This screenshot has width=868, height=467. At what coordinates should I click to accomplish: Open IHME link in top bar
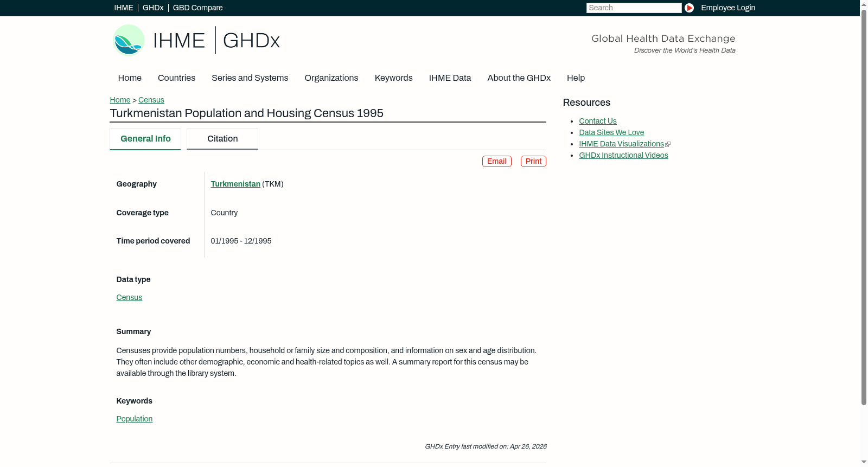(124, 8)
